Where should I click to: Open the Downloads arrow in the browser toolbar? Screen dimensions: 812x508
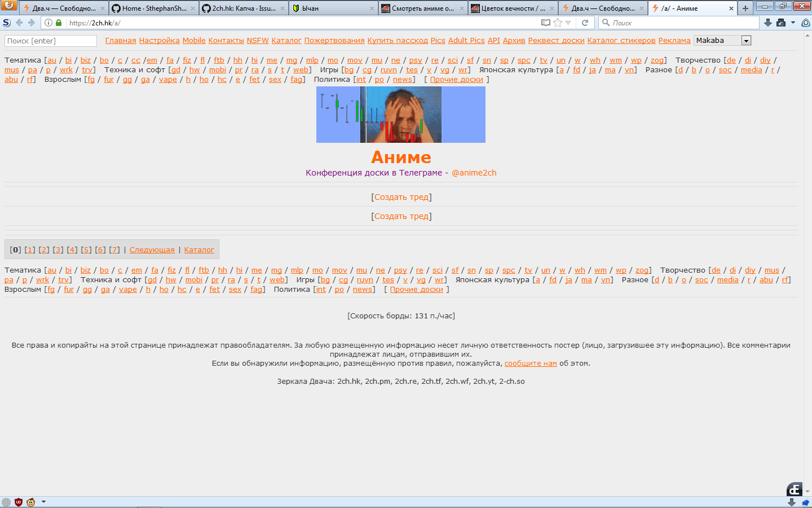click(x=767, y=23)
